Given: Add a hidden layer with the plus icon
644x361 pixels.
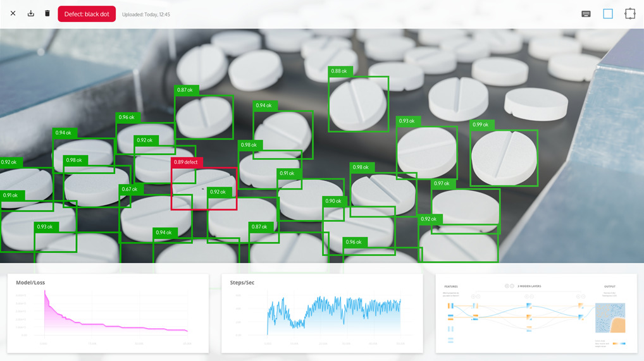Looking at the screenshot, I should 507,286.
